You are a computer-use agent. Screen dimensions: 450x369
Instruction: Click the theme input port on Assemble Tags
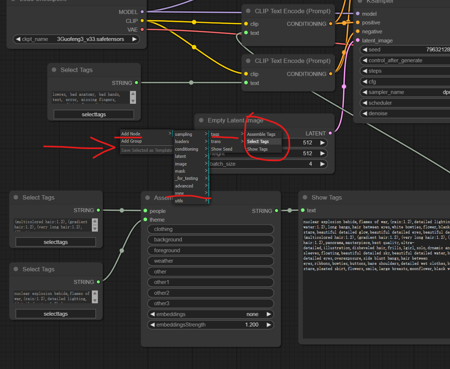tap(145, 220)
